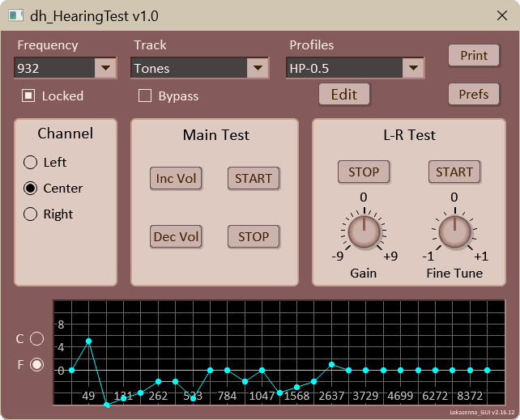
Task: Click the 1568 frequency label on graph
Action: (296, 396)
